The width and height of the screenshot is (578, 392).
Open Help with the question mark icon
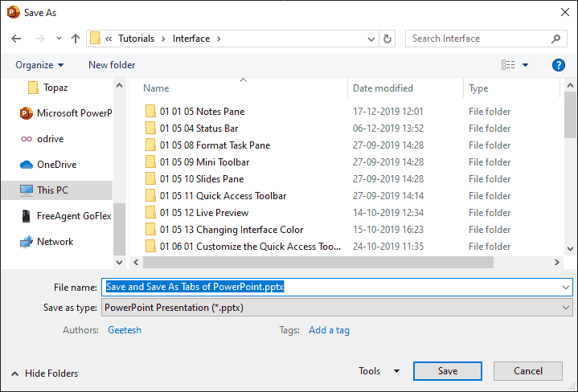pos(559,65)
